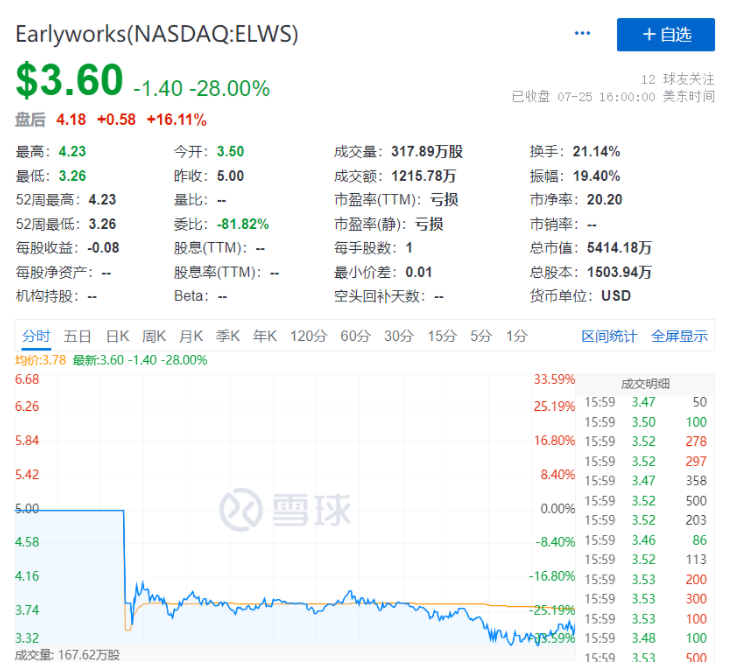Click the 成交额 1215.78万 value
The image size is (744, 664).
[423, 176]
